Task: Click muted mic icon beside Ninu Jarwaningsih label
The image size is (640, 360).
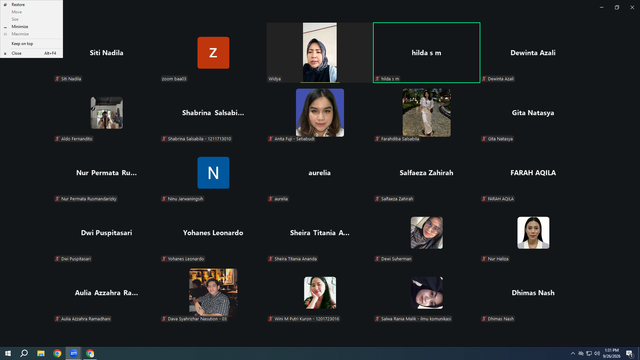Action: tap(164, 199)
